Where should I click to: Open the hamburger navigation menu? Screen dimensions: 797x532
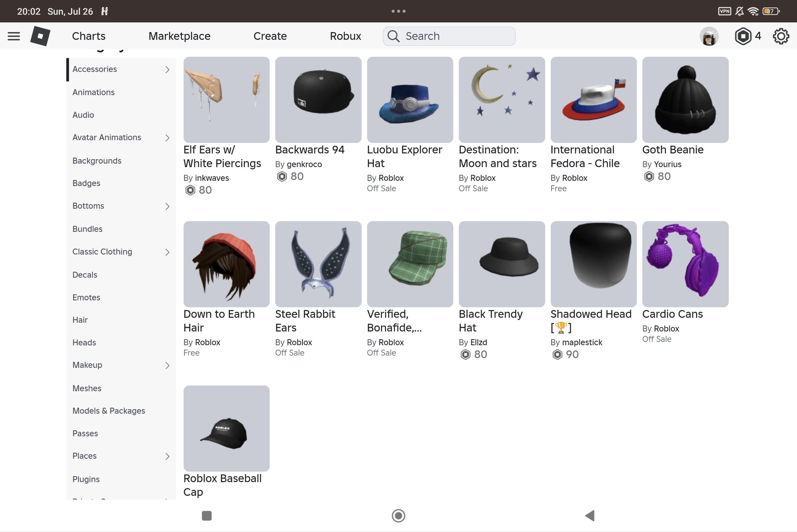click(14, 36)
